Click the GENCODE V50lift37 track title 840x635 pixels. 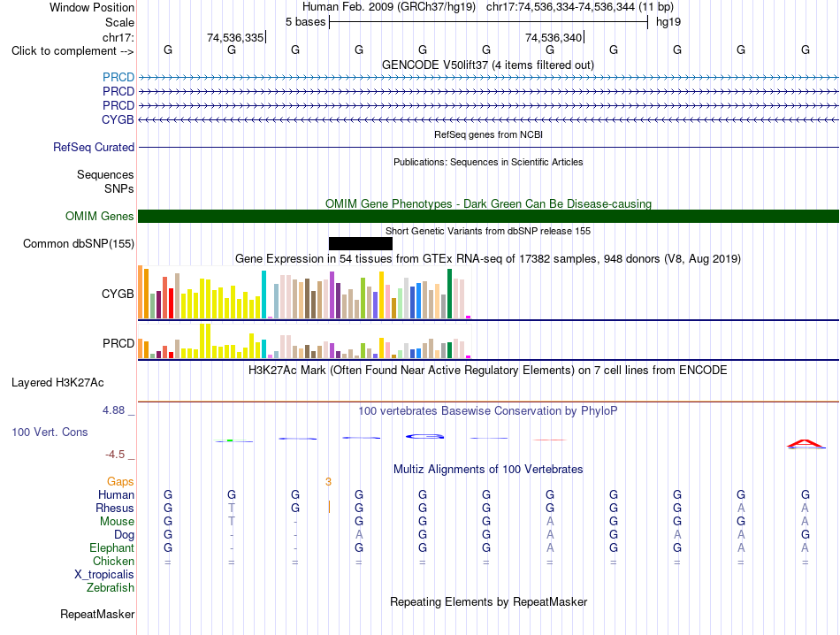click(488, 65)
